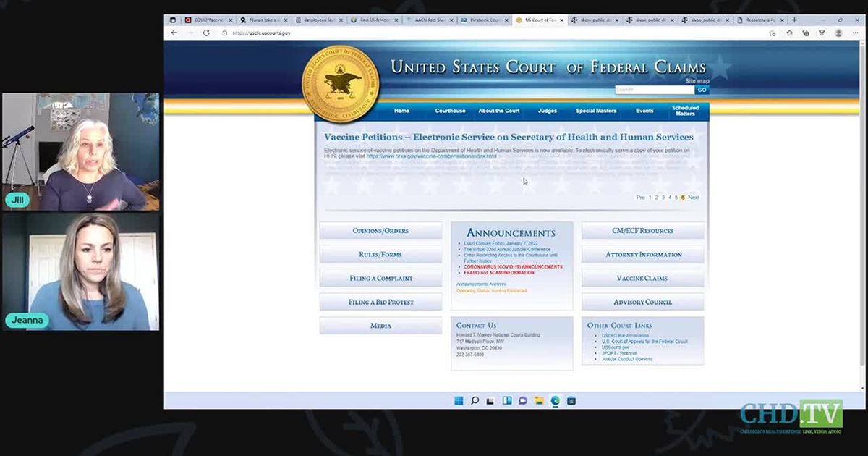The image size is (868, 456).
Task: Click the Microsoft Edge taskbar icon
Action: [x=555, y=400]
